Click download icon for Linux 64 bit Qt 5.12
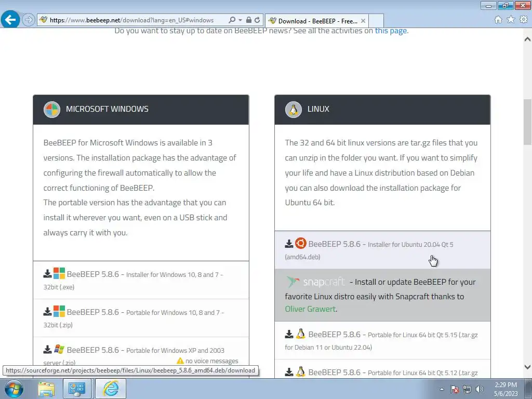 (x=289, y=372)
